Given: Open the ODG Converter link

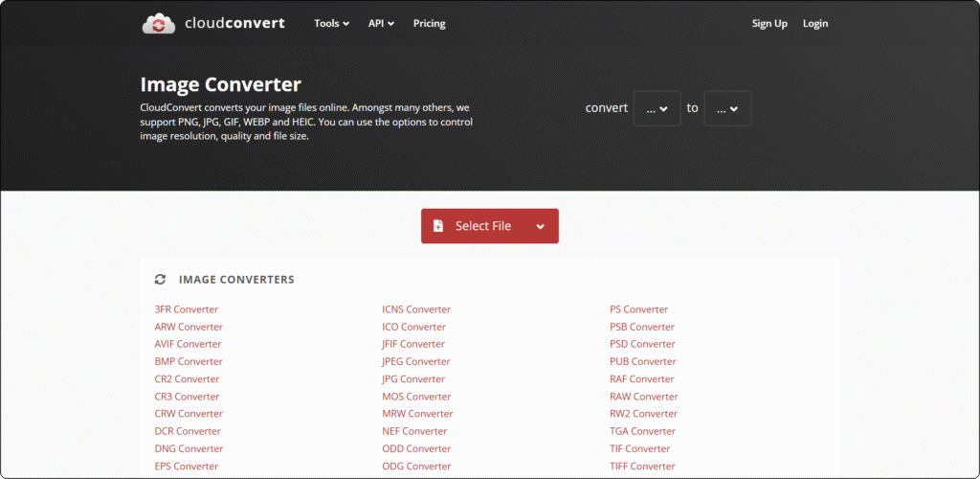Looking at the screenshot, I should coord(416,466).
